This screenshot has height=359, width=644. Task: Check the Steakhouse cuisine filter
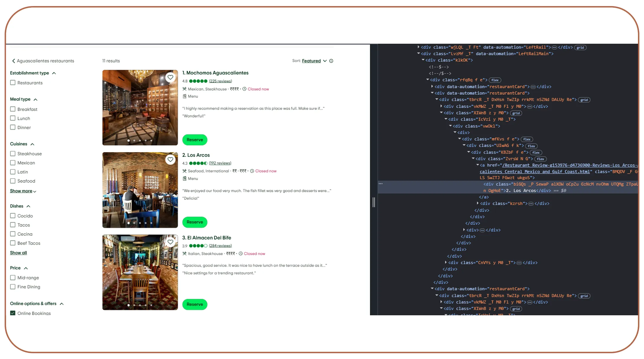pyautogui.click(x=12, y=153)
